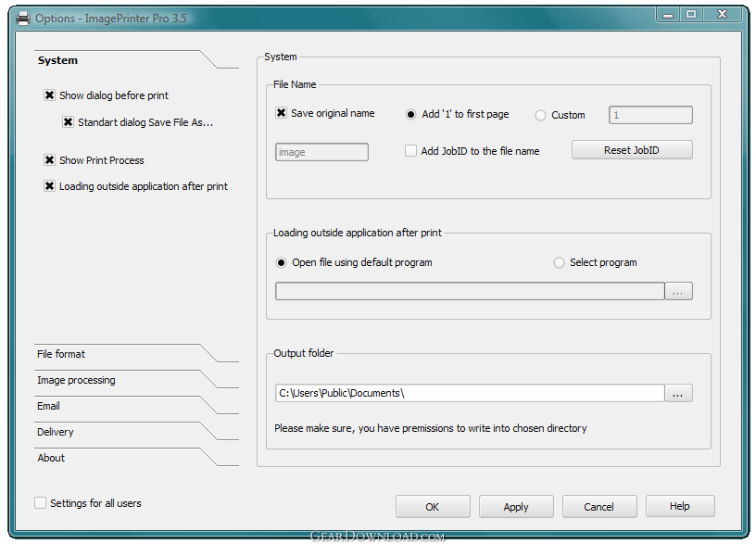Switch to the Delivery tab
The image size is (756, 544).
tap(56, 432)
